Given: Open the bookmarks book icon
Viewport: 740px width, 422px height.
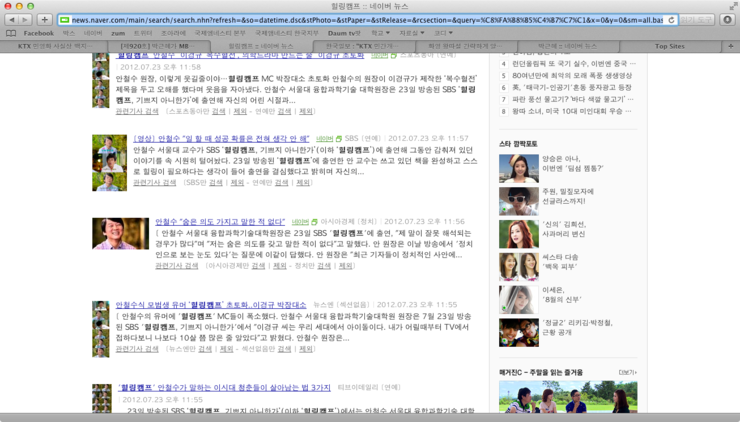Looking at the screenshot, I should tap(10, 33).
